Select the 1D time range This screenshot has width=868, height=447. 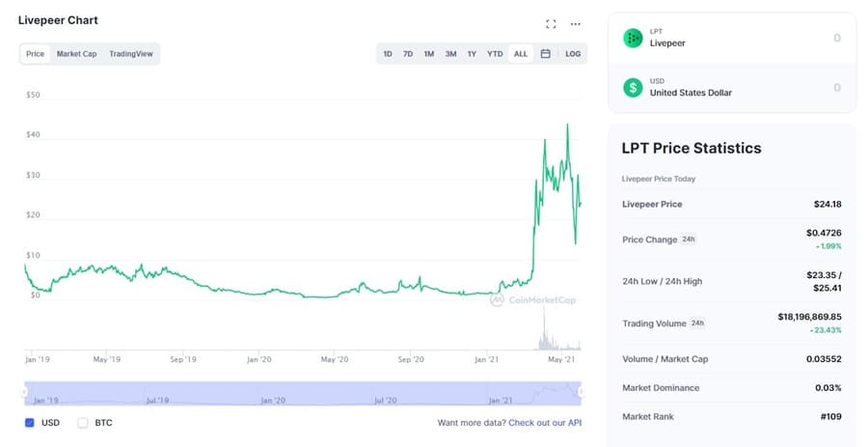[388, 54]
